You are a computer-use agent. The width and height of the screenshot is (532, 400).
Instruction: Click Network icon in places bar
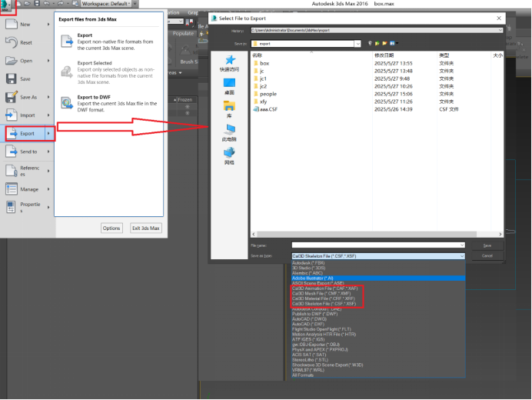(x=229, y=156)
